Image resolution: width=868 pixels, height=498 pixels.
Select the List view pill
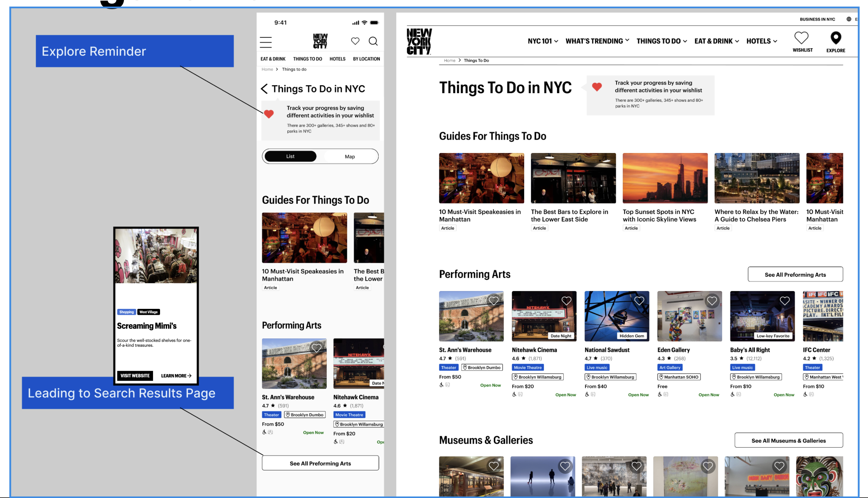290,157
